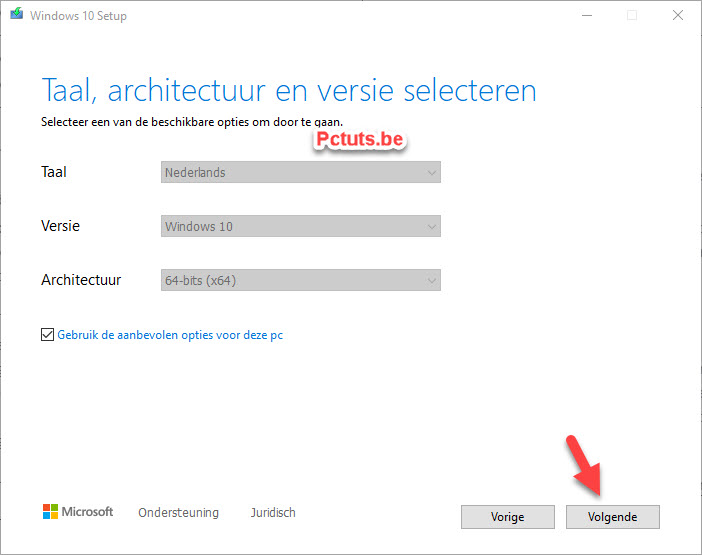702x555 pixels.
Task: Click the Windows 10 Setup title bar icon
Action: 17,14
